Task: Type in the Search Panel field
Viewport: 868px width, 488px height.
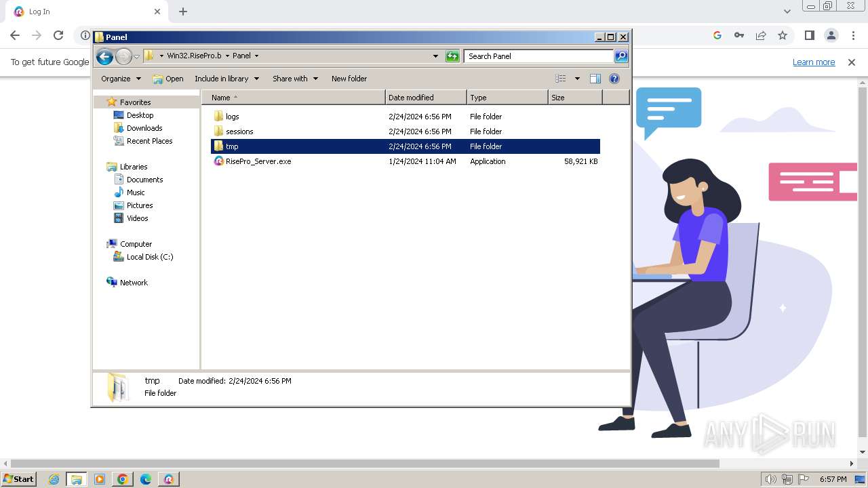Action: coord(539,56)
